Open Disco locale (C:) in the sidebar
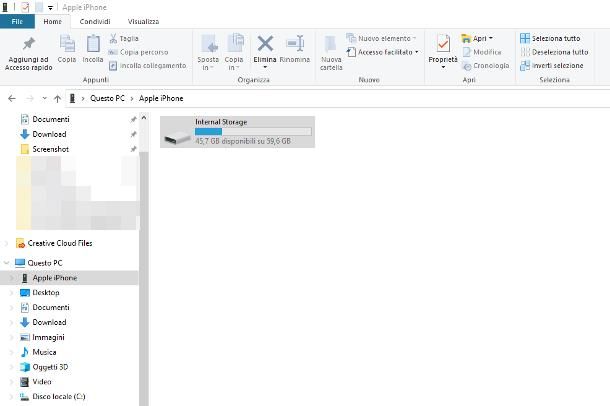The width and height of the screenshot is (610, 406). tap(58, 396)
